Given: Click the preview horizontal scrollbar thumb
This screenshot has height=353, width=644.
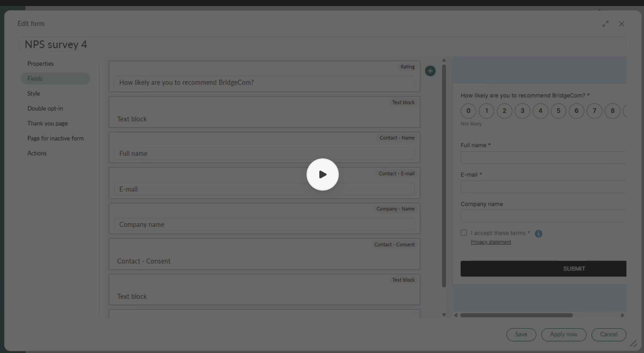Looking at the screenshot, I should (x=516, y=315).
